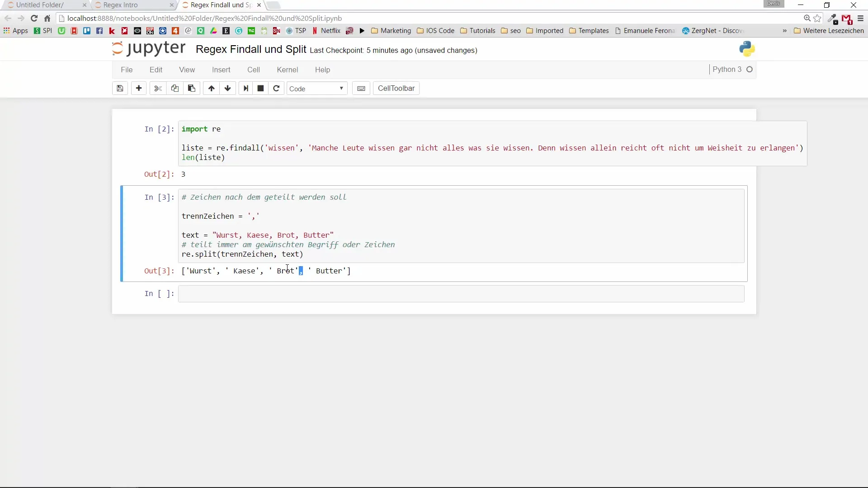Run cell and select next icon
Viewport: 868px width, 488px height.
tap(245, 89)
